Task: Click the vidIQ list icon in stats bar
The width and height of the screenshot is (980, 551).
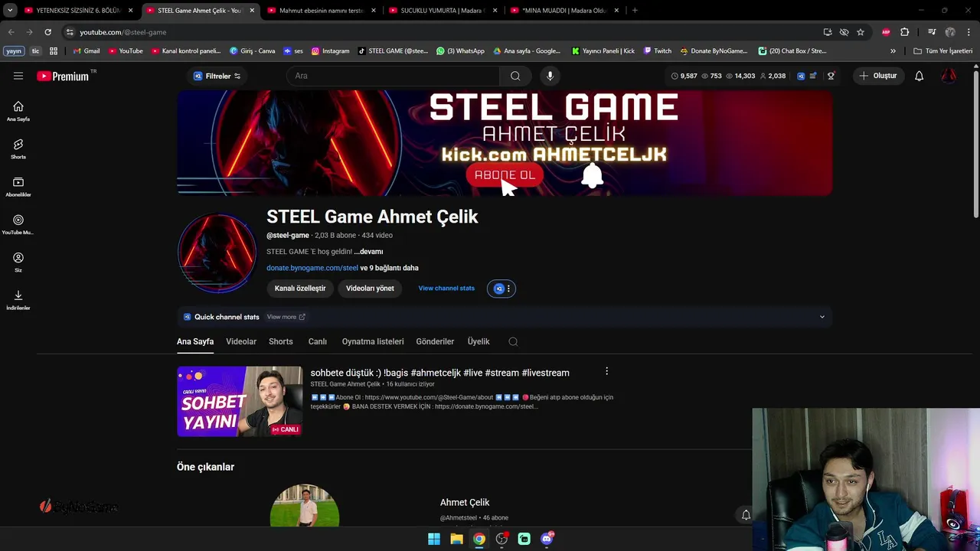Action: [x=813, y=76]
